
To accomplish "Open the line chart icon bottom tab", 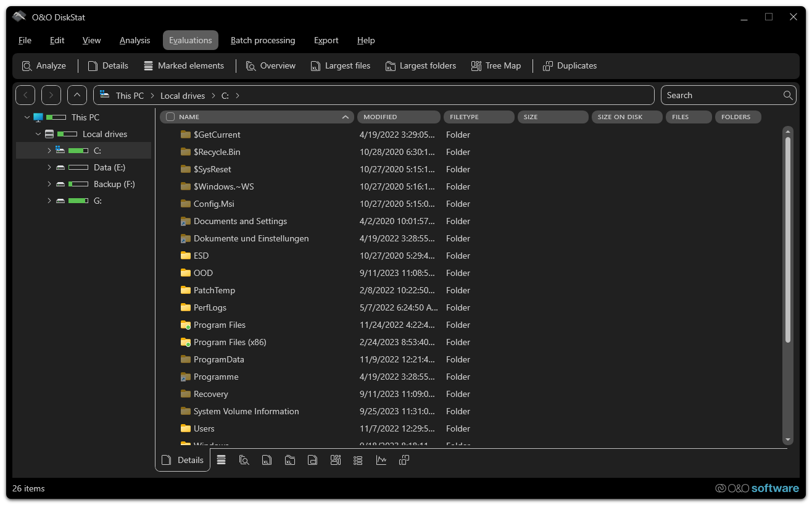I will [381, 460].
